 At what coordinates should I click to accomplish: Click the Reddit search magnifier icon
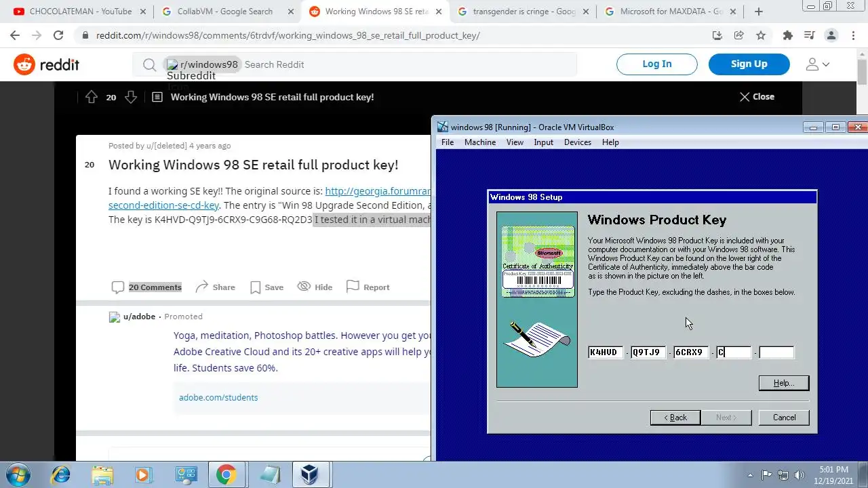coord(149,64)
